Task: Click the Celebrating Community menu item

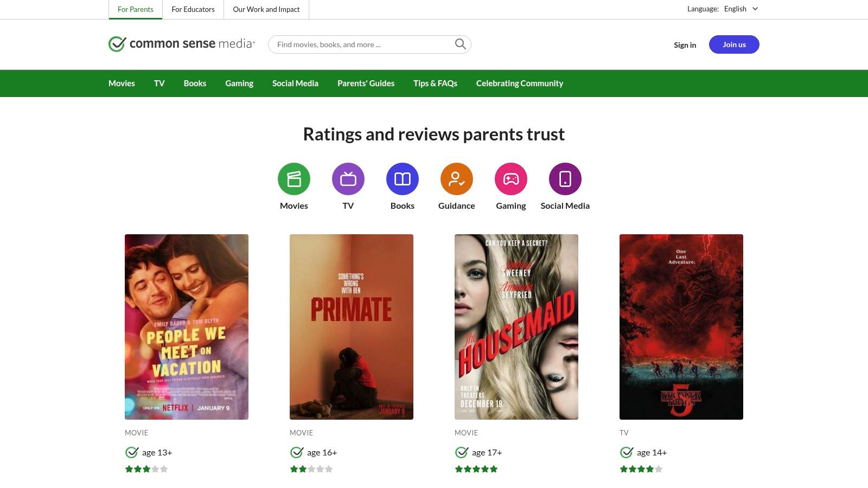Action: coord(520,83)
